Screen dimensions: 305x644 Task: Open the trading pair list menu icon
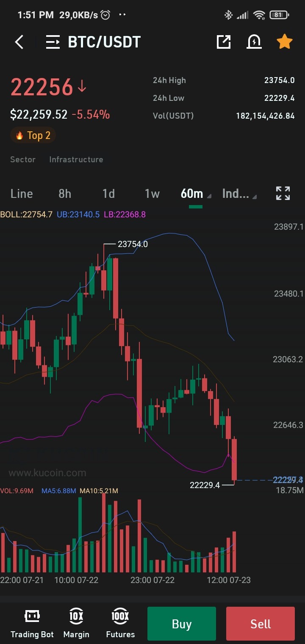tap(53, 42)
